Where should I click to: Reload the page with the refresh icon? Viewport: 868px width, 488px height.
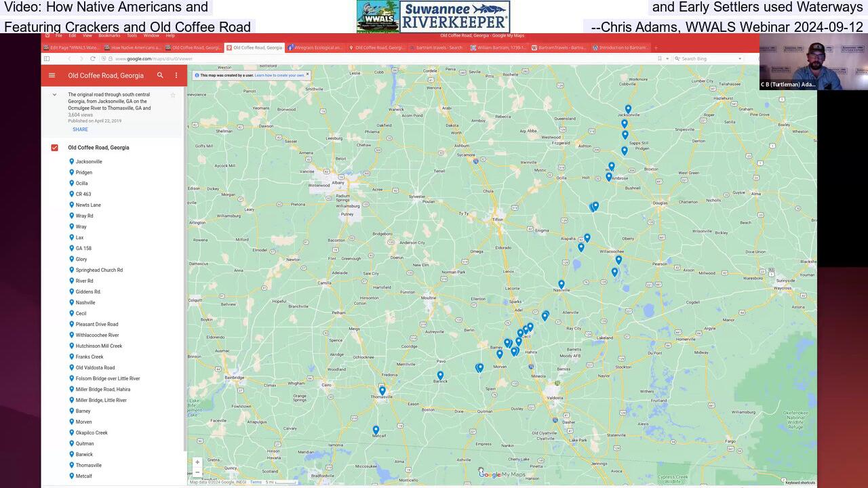[x=93, y=59]
